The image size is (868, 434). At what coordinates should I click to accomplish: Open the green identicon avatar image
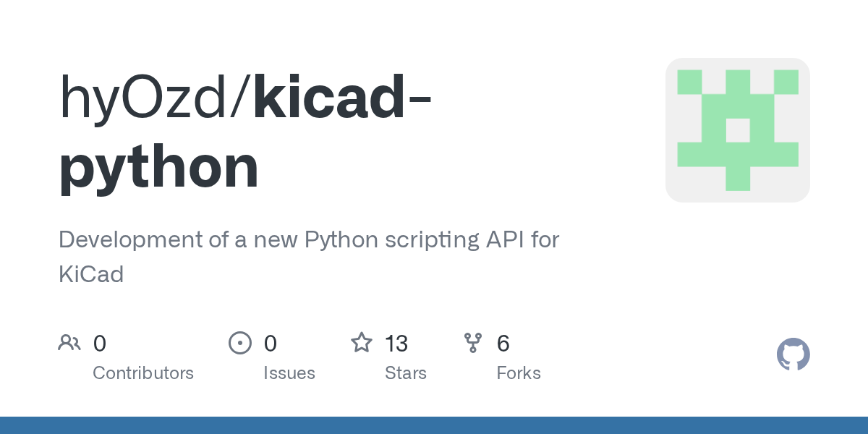click(x=737, y=130)
